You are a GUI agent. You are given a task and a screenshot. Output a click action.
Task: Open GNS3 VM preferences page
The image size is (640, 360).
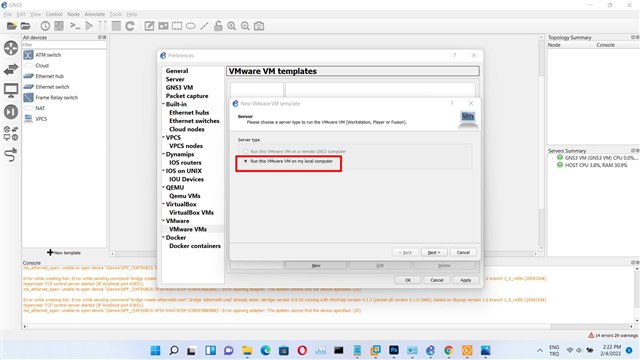(x=179, y=87)
